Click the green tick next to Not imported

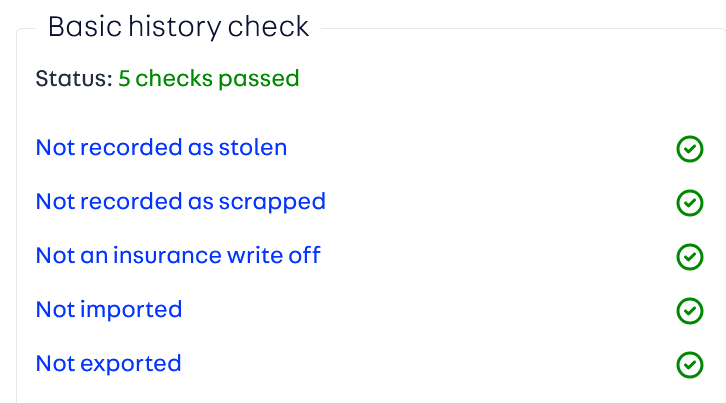click(689, 311)
